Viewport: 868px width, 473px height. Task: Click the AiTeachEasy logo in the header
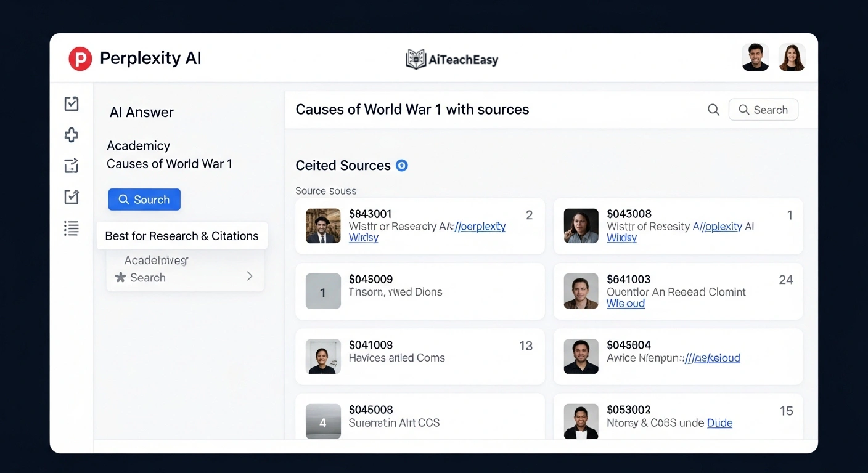point(452,59)
